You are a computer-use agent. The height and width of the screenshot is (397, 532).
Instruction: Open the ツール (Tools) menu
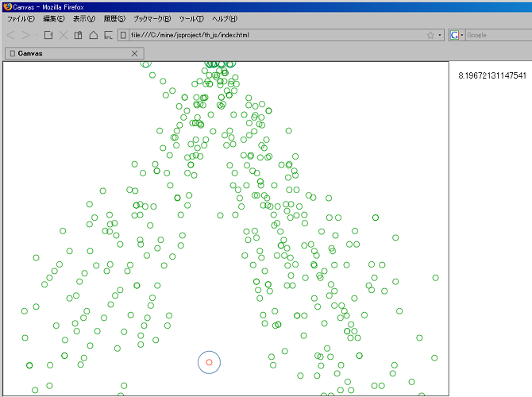click(x=191, y=18)
